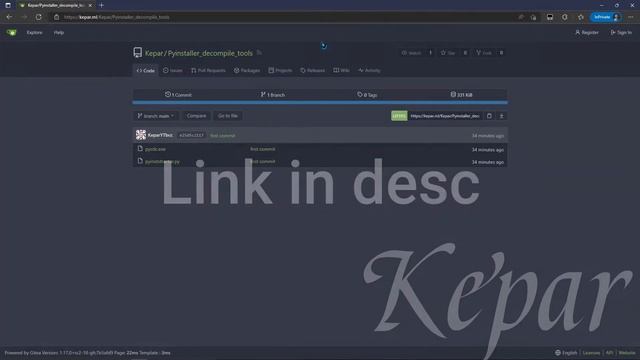640x360 pixels.
Task: Click the Fork button
Action: click(484, 53)
